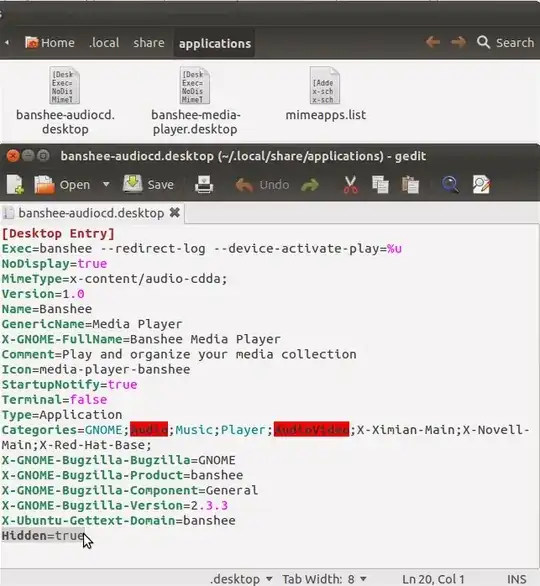The image size is (540, 586).
Task: Select the banshee-media-player.desktop file icon
Action: point(195,86)
